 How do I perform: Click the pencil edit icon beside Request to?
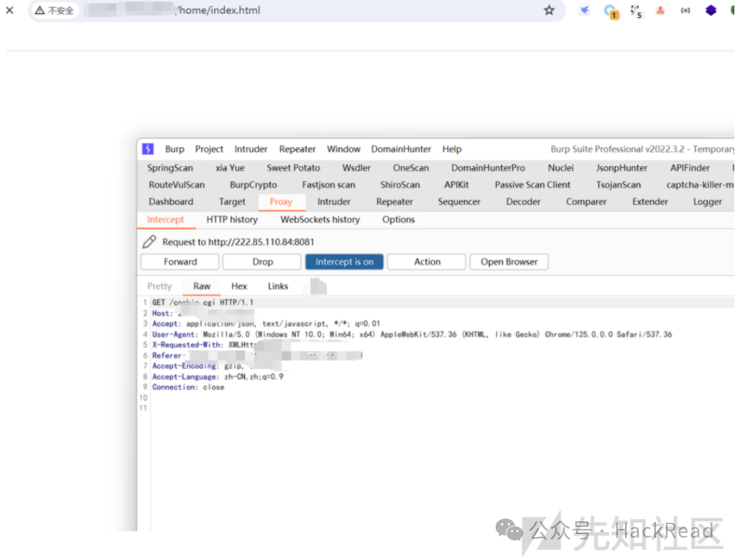click(x=149, y=241)
